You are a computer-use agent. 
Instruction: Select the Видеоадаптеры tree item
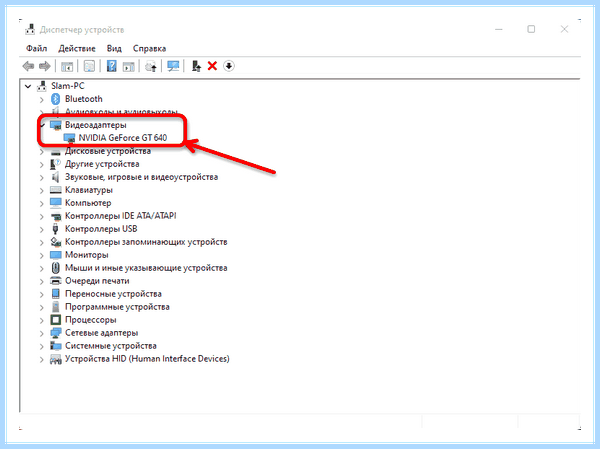point(96,125)
